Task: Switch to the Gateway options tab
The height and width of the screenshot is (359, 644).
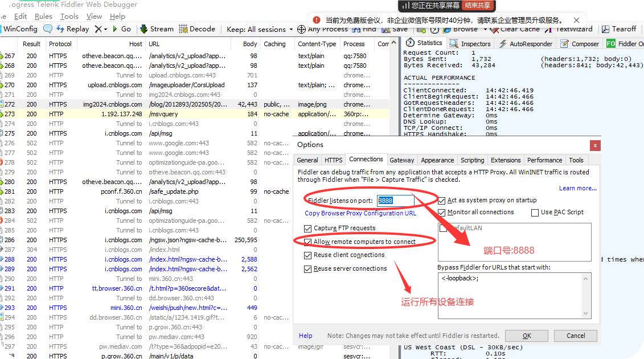Action: coord(401,160)
